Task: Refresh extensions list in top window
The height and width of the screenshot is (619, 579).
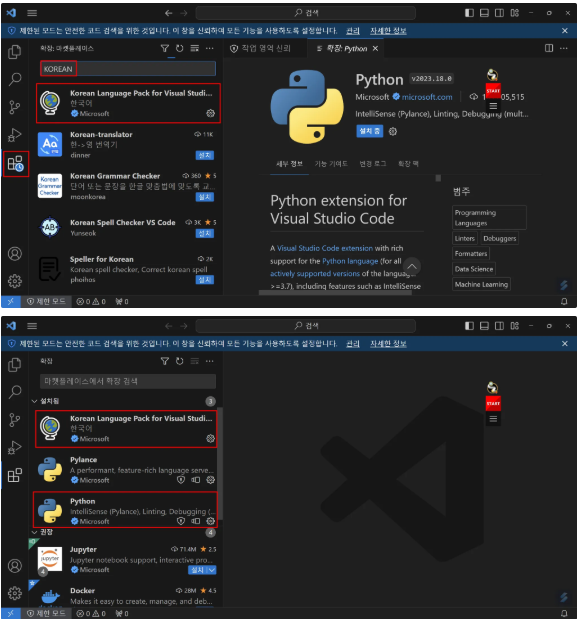Action: 180,48
